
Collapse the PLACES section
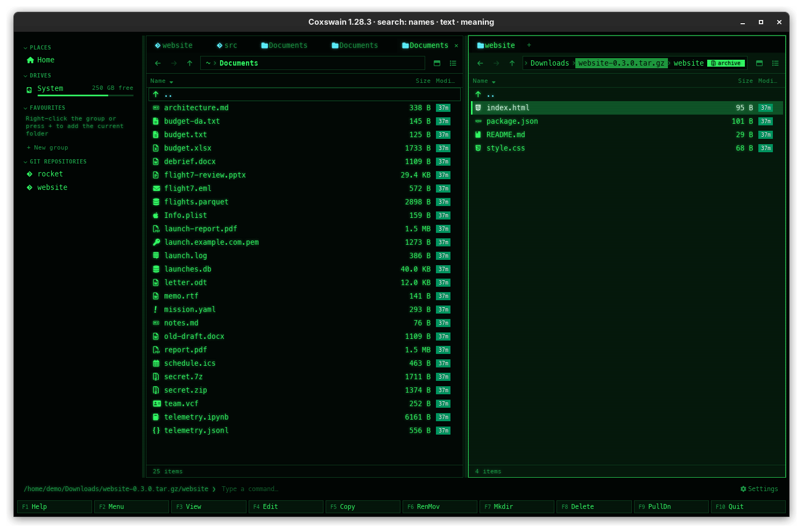pos(37,48)
